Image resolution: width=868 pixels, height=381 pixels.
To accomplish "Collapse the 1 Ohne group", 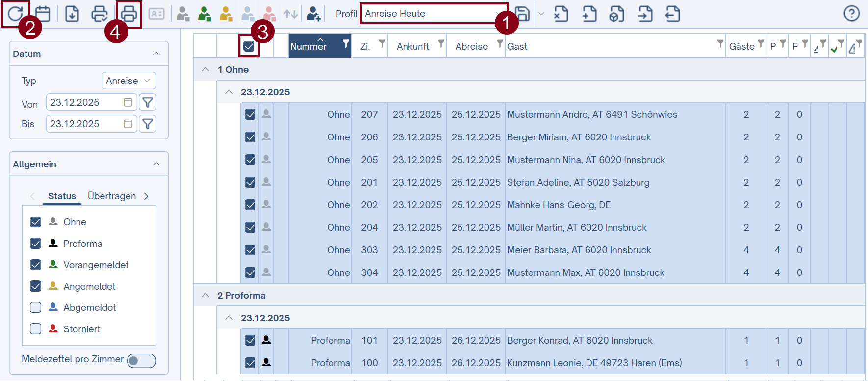I will 205,70.
